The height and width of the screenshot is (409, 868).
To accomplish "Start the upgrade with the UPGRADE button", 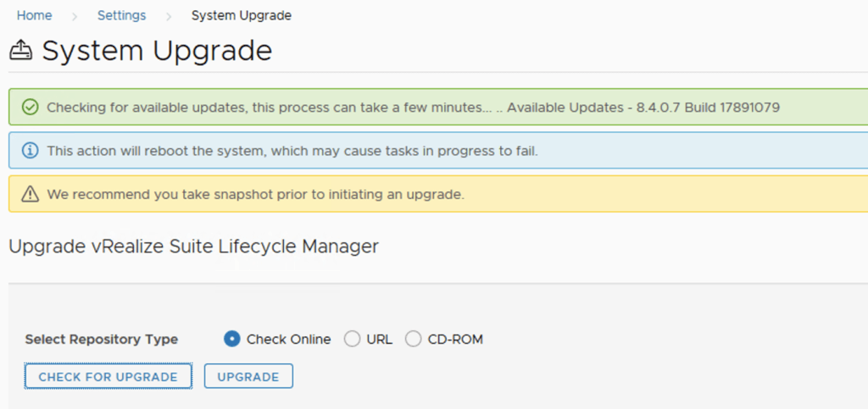I will tap(248, 377).
